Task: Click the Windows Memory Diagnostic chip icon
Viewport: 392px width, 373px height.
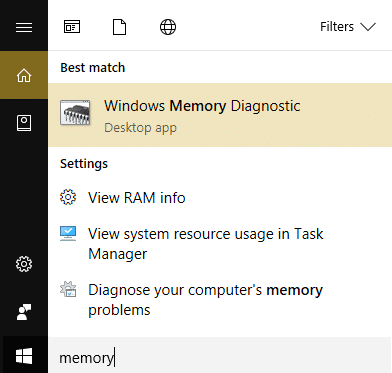Action: click(x=75, y=113)
